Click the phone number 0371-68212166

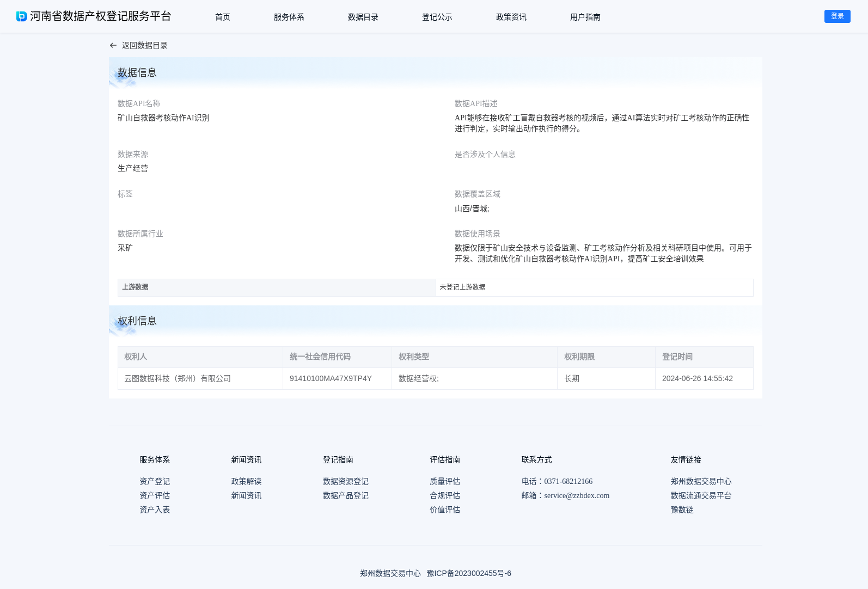568,481
